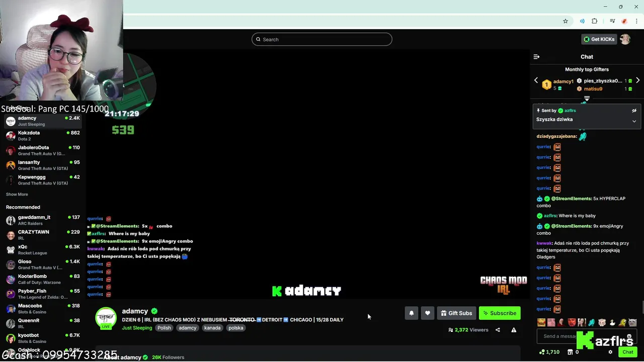
Task: Insert the teal bird emote
Action: (592, 322)
